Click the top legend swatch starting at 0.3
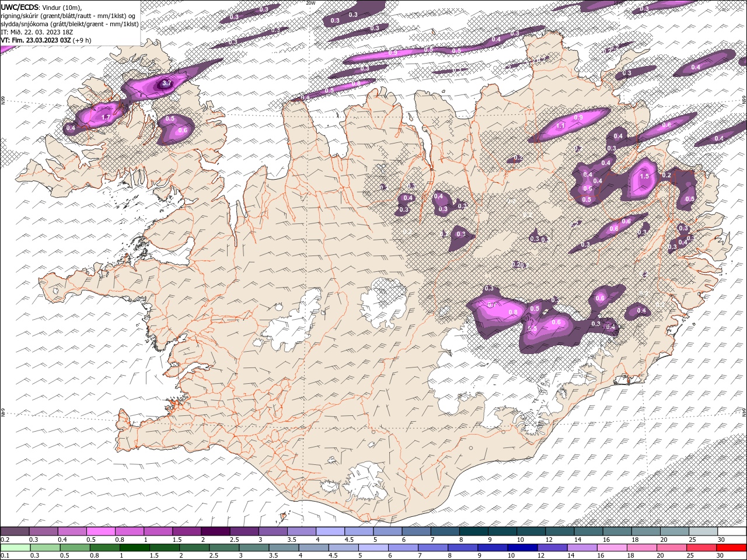 [43, 531]
